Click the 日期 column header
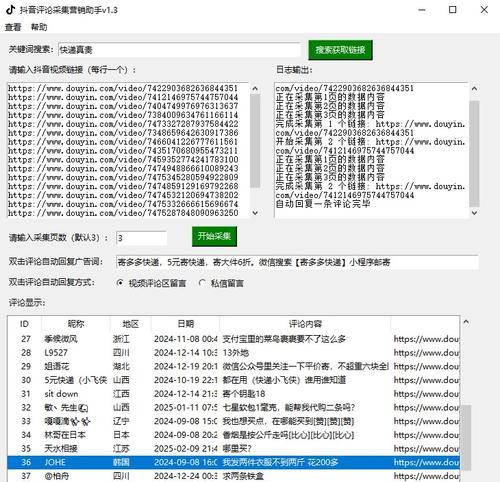This screenshot has width=500, height=482. click(185, 324)
